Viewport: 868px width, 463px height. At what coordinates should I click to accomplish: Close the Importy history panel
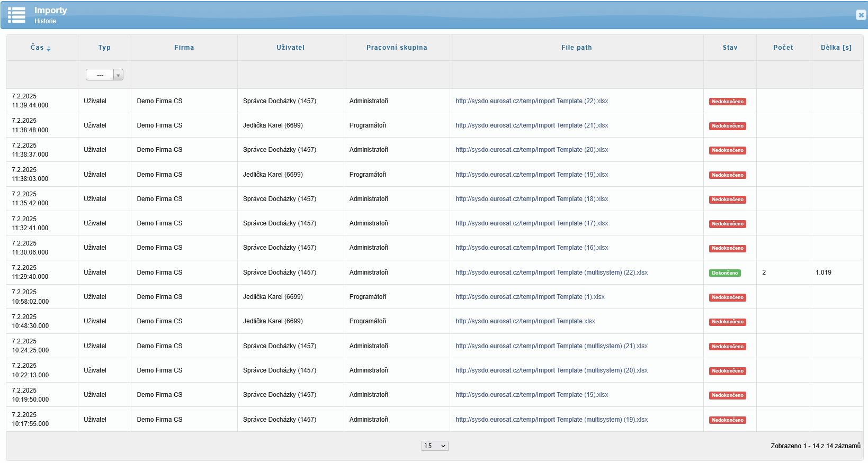point(861,15)
